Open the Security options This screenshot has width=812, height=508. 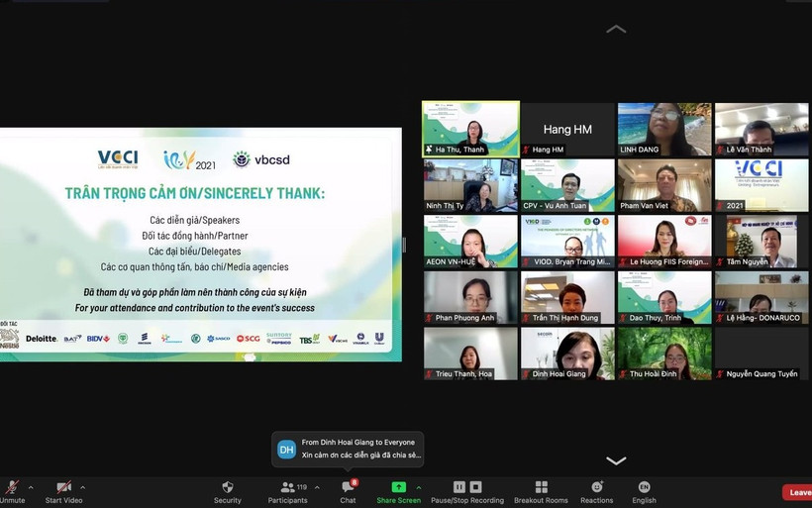click(x=228, y=488)
